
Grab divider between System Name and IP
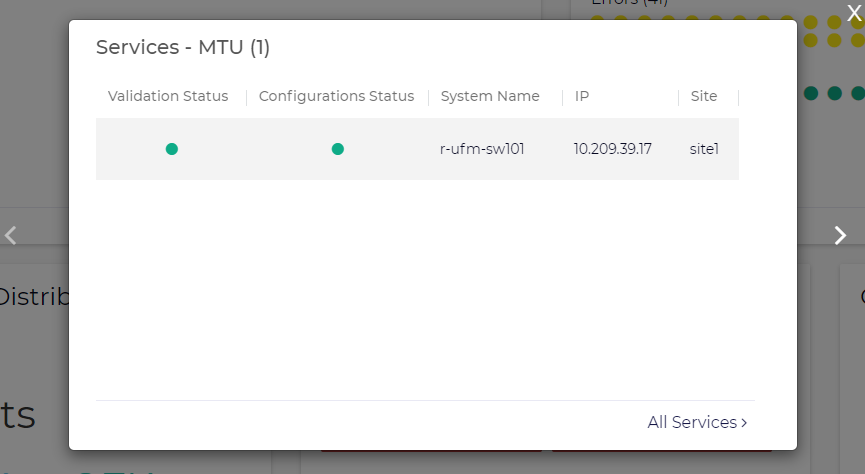coord(562,97)
